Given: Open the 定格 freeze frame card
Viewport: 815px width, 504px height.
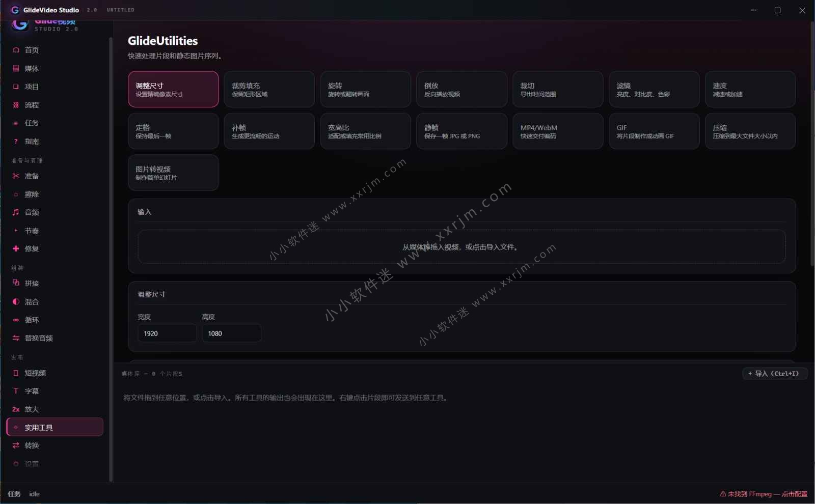Looking at the screenshot, I should pyautogui.click(x=173, y=131).
